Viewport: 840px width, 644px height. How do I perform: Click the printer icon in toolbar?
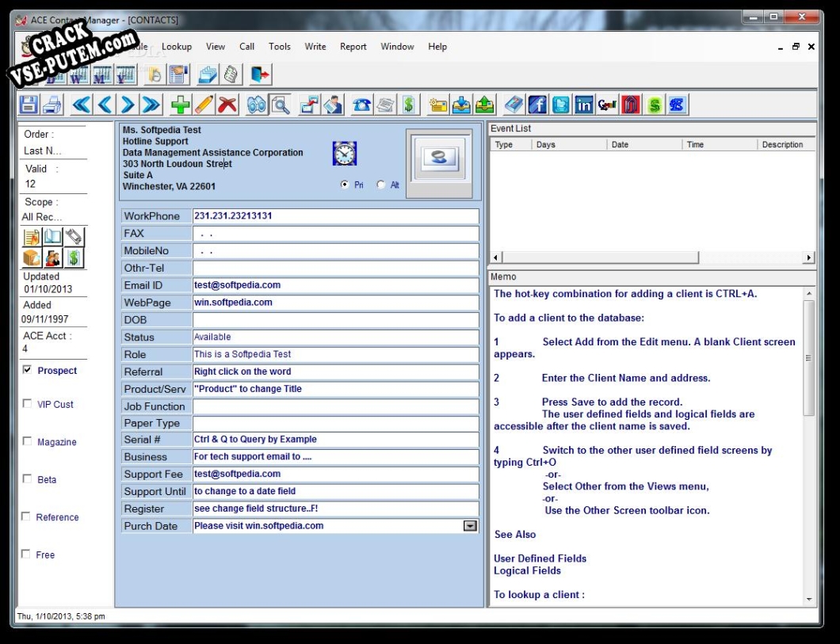click(52, 105)
